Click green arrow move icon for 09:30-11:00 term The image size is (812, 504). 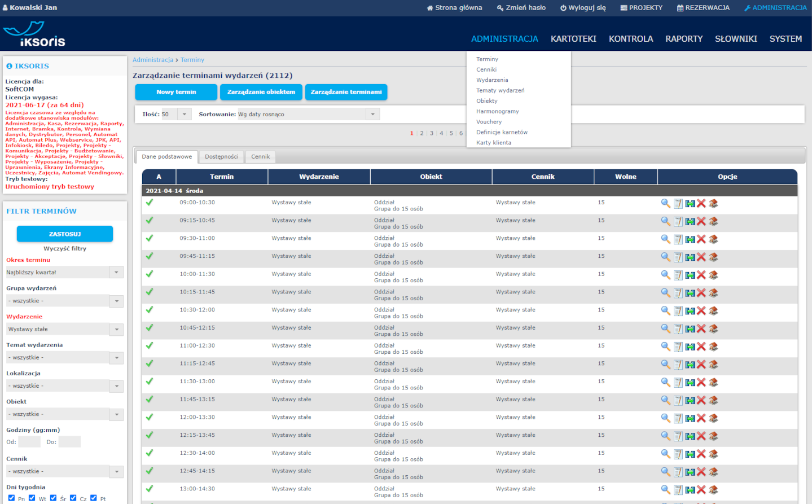click(690, 239)
